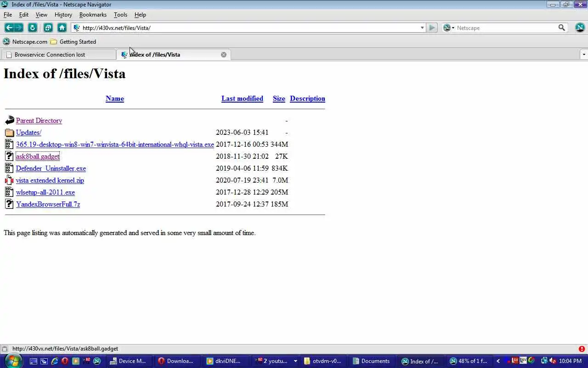Viewport: 588px width, 368px height.
Task: Open the 48% download progress taskbar window
Action: click(469, 361)
